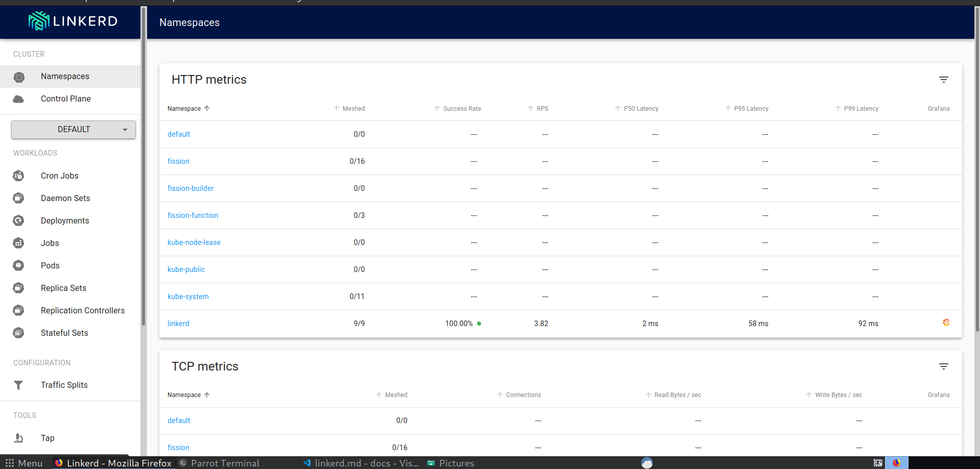Click the Linkerd logo in the top bar
The width and height of the screenshot is (980, 469).
tap(71, 21)
